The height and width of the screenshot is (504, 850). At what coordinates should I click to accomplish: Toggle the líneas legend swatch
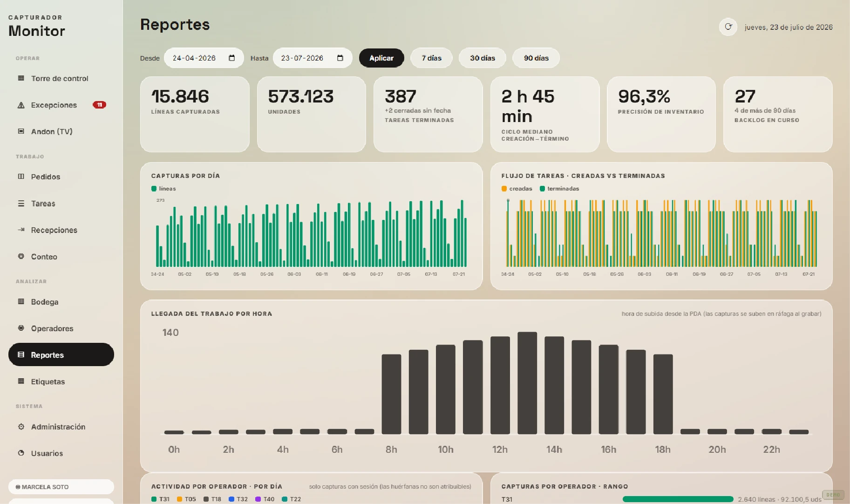pyautogui.click(x=154, y=189)
